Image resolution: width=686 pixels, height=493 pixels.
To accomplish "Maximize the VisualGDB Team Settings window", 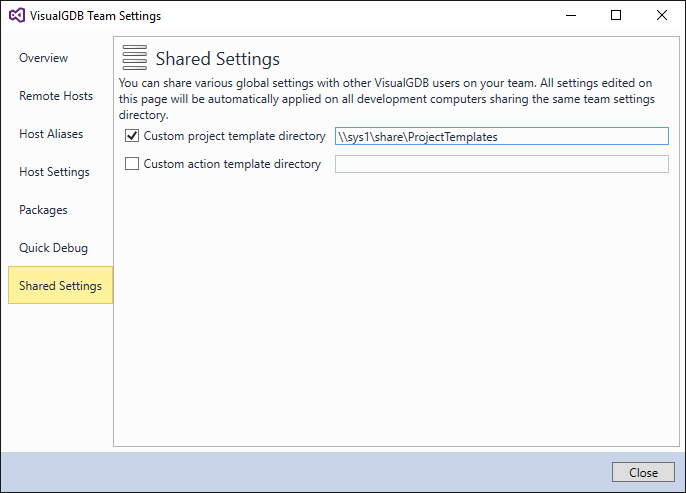I will pos(616,15).
